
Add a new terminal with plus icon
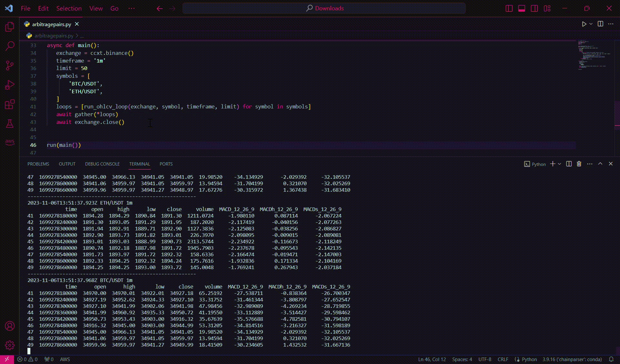pyautogui.click(x=553, y=164)
